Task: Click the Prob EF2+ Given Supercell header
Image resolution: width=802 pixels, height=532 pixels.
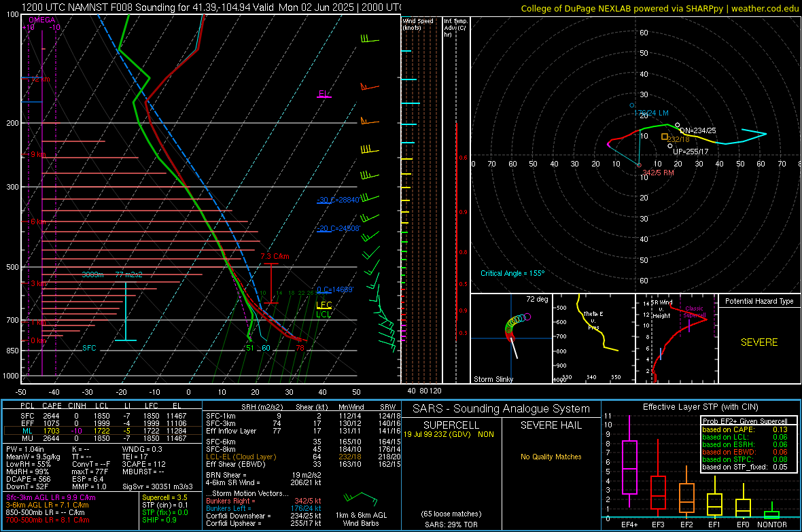Action: pos(745,421)
